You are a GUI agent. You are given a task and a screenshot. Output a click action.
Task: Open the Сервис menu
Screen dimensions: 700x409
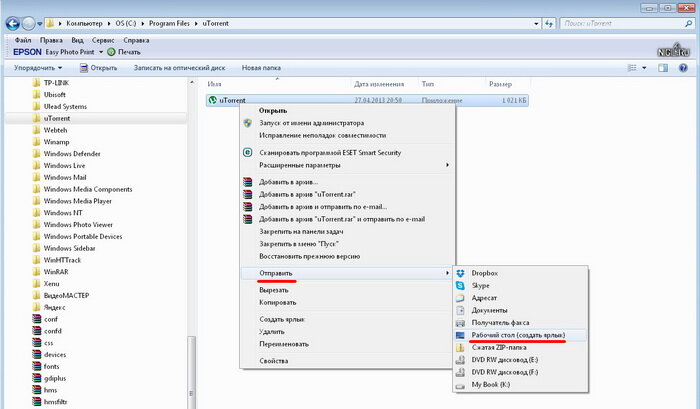click(x=103, y=40)
